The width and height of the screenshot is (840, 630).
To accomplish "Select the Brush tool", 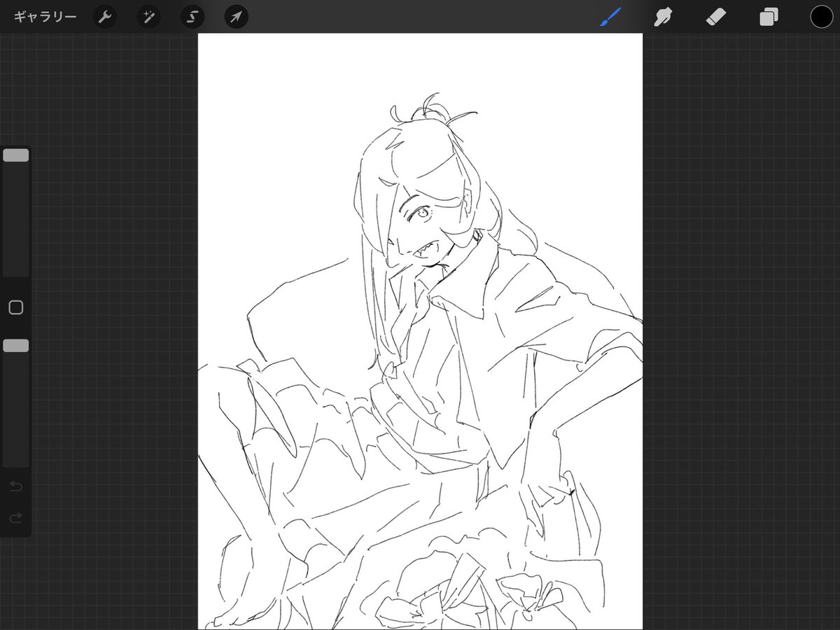I will click(x=610, y=17).
